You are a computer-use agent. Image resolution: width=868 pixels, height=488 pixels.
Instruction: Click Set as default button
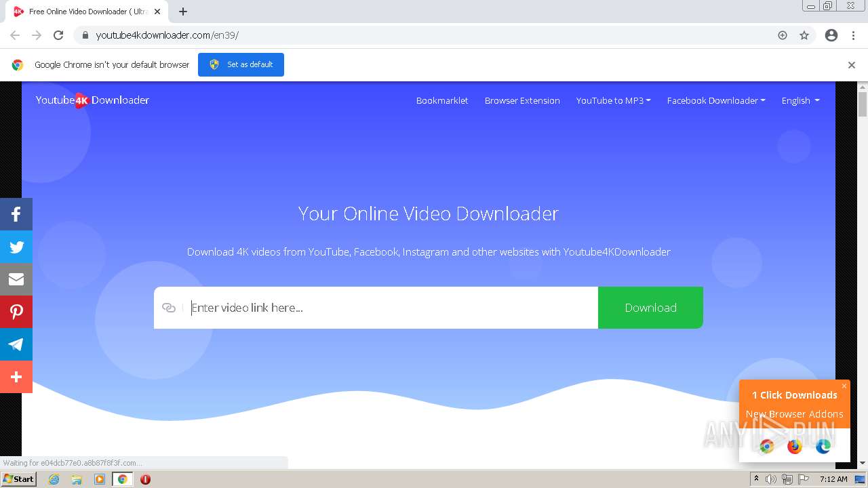click(x=241, y=64)
